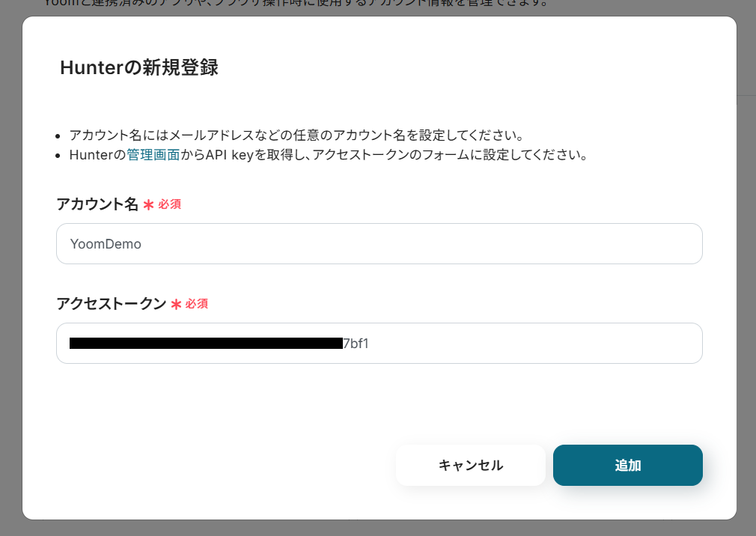Click the instruction text about API key
Screen dimensions: 756x536
328,155
